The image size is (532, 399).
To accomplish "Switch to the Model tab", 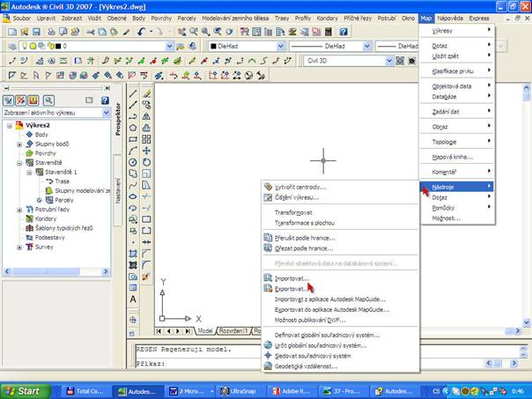I will [x=205, y=331].
